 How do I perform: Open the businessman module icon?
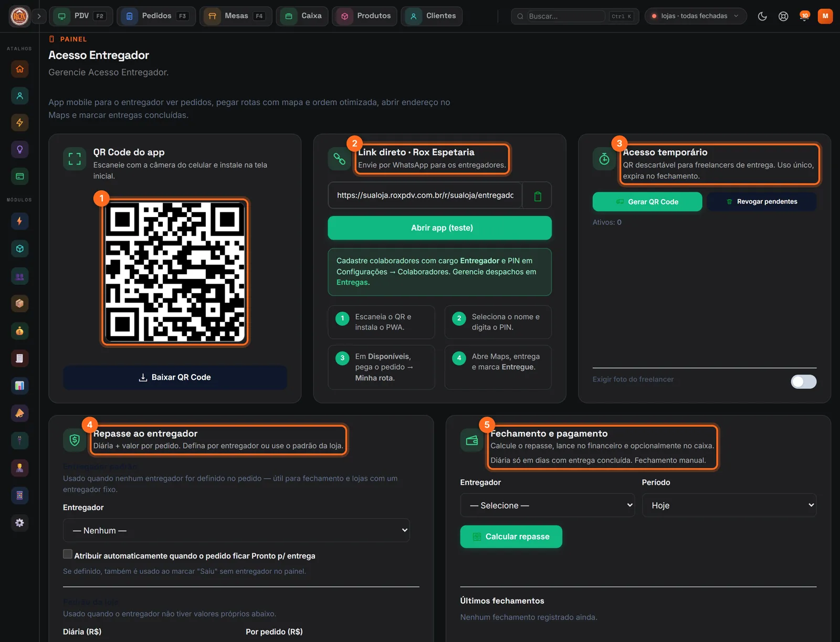coord(19,468)
